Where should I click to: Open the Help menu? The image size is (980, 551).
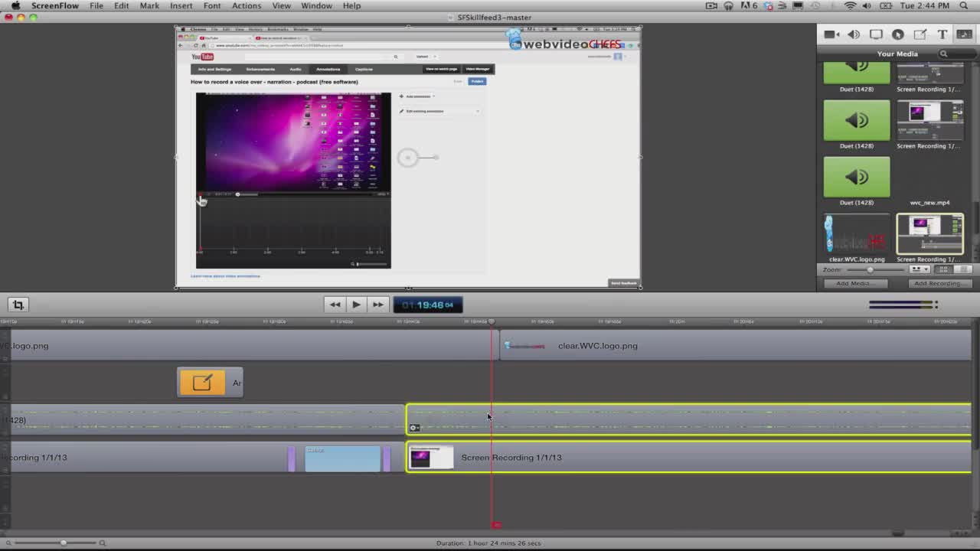(x=351, y=5)
